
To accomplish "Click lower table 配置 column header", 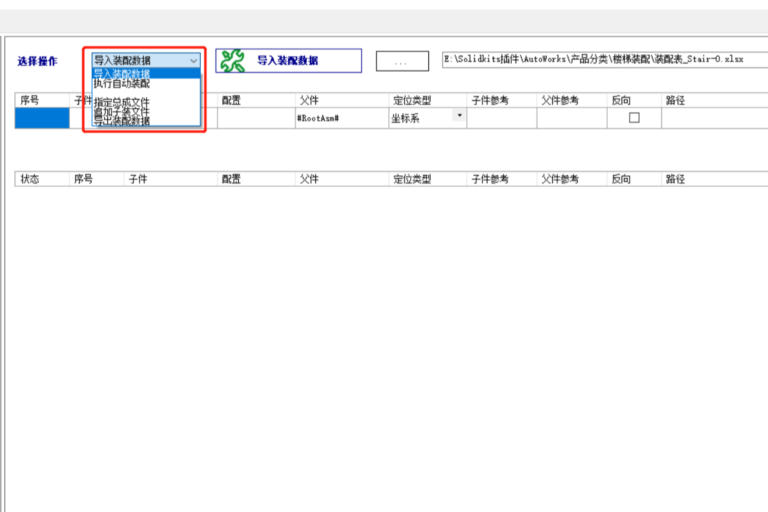I will pyautogui.click(x=256, y=179).
